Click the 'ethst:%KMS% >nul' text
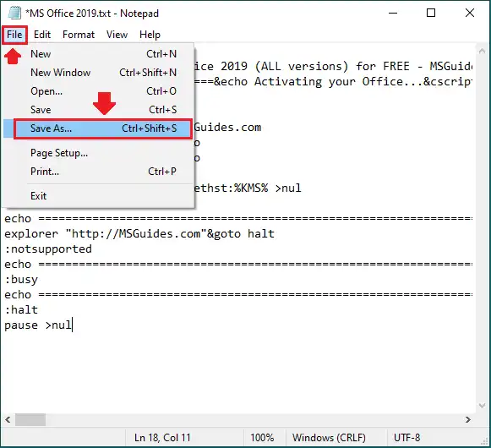491x448 pixels. click(248, 188)
